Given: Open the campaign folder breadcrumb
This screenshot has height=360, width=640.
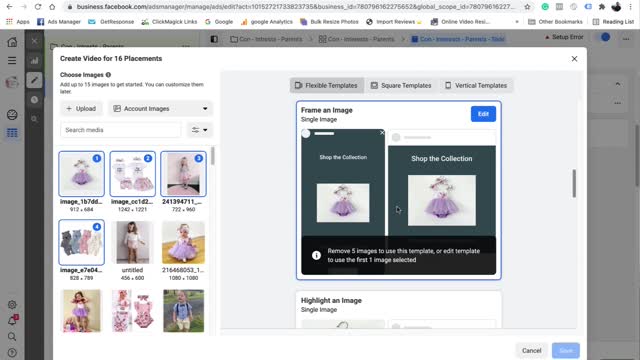Looking at the screenshot, I should (x=266, y=39).
